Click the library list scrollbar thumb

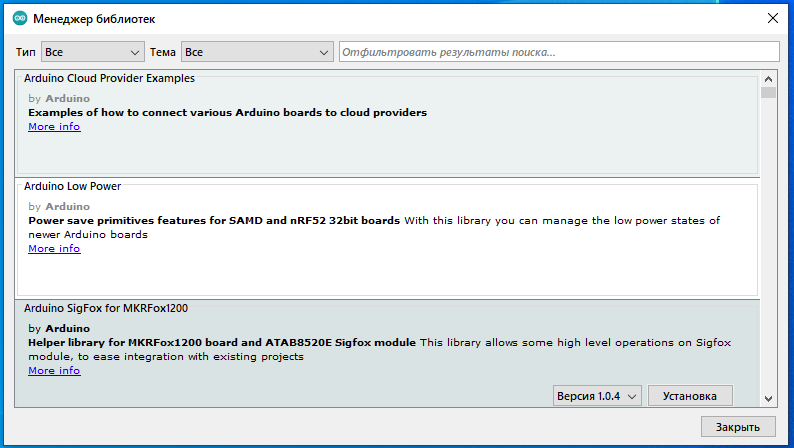pos(768,94)
